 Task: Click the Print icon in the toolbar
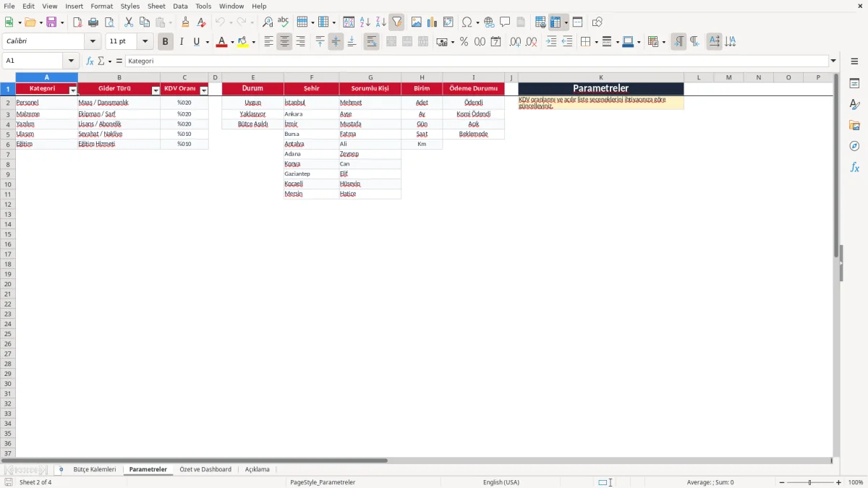(93, 22)
